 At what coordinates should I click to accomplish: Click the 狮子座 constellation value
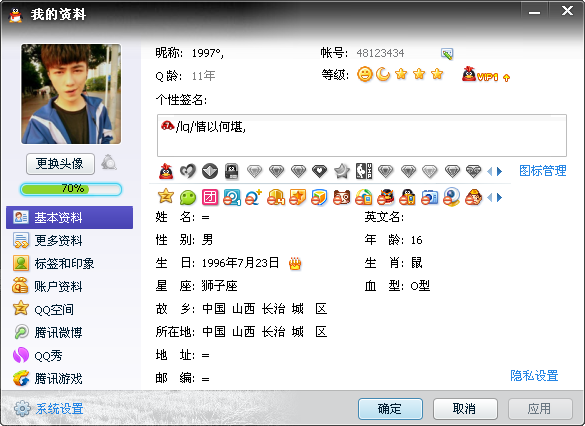click(x=219, y=286)
